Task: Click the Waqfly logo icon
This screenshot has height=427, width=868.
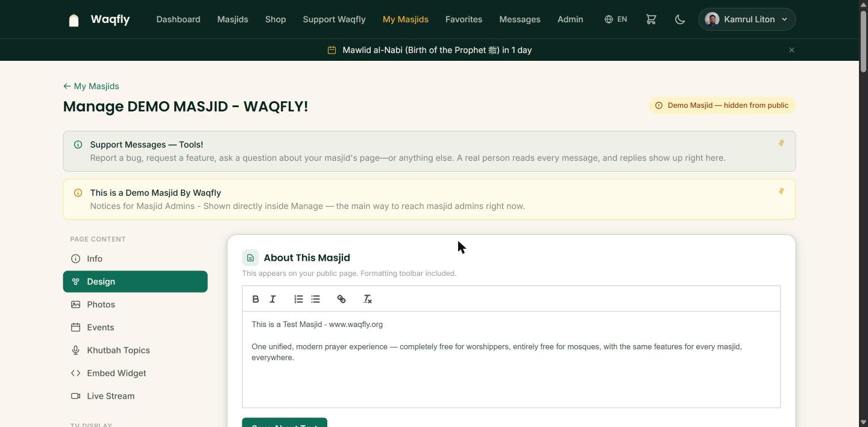Action: click(74, 20)
